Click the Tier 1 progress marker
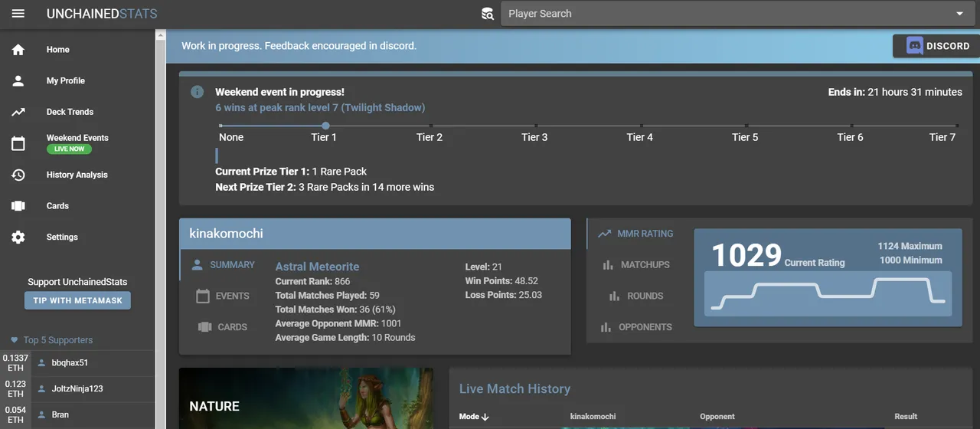The height and width of the screenshot is (429, 980). (x=325, y=126)
